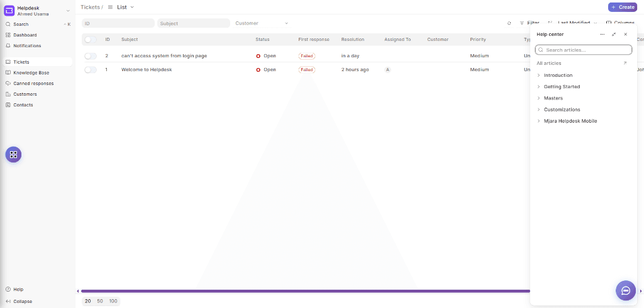Click the Open status of ticket 2
The height and width of the screenshot is (308, 644).
266,56
